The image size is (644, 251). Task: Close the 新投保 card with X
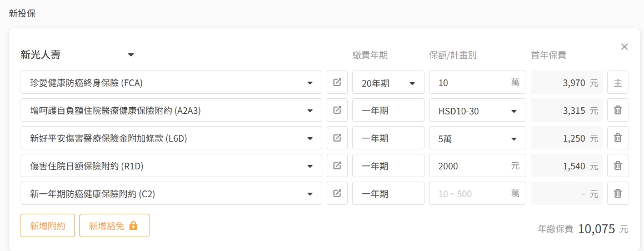click(625, 47)
